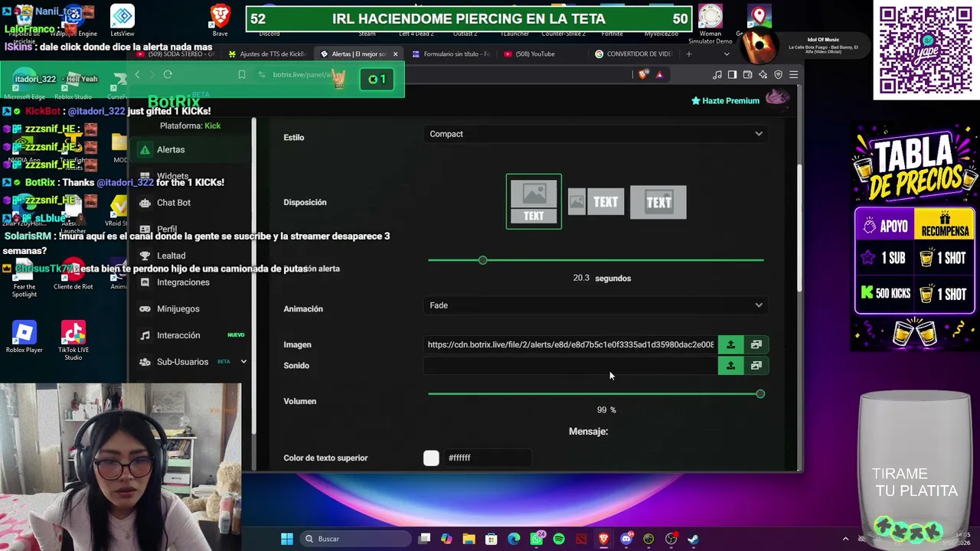Open the gallery for the Imagen field

point(756,344)
